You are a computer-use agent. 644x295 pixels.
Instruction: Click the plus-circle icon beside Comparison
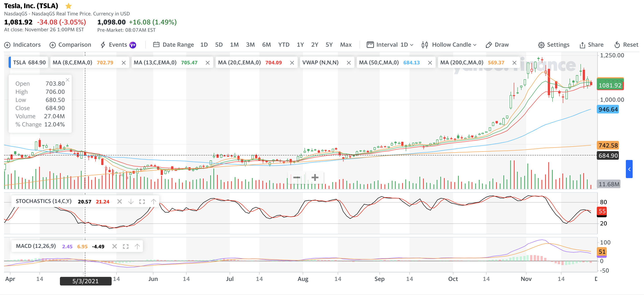[52, 45]
